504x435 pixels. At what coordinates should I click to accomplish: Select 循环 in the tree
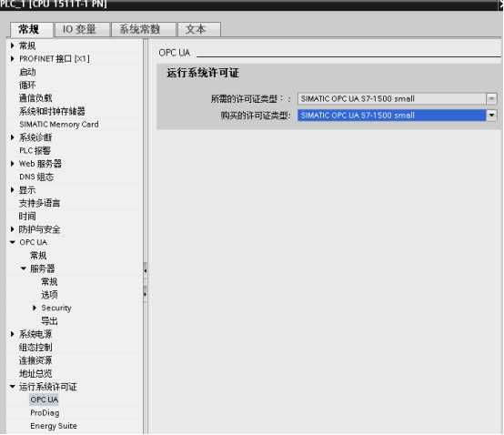tap(27, 85)
